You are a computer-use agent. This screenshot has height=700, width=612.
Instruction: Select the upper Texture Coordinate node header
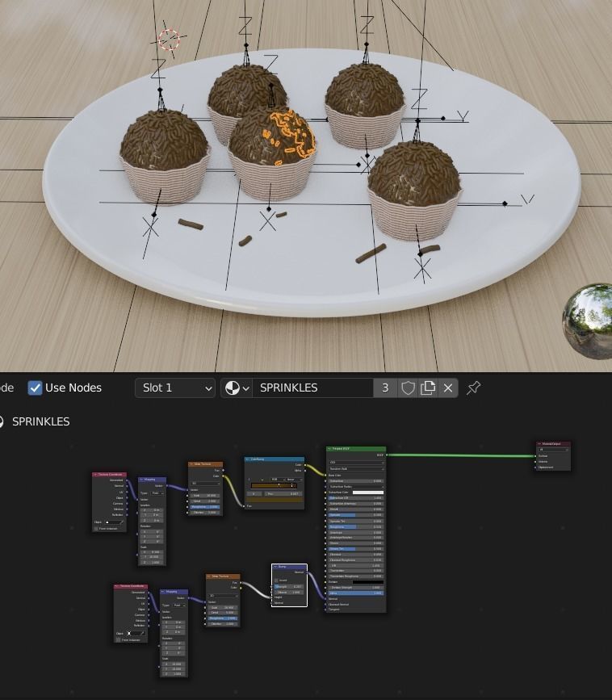point(109,475)
